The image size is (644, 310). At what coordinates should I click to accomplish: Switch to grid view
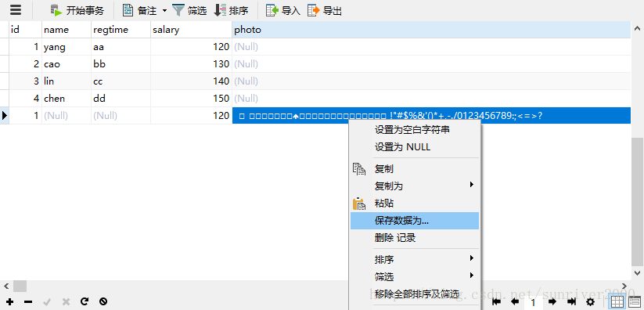click(617, 302)
